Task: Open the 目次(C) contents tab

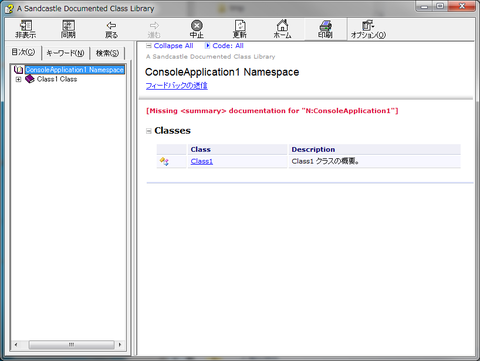Action: 23,52
